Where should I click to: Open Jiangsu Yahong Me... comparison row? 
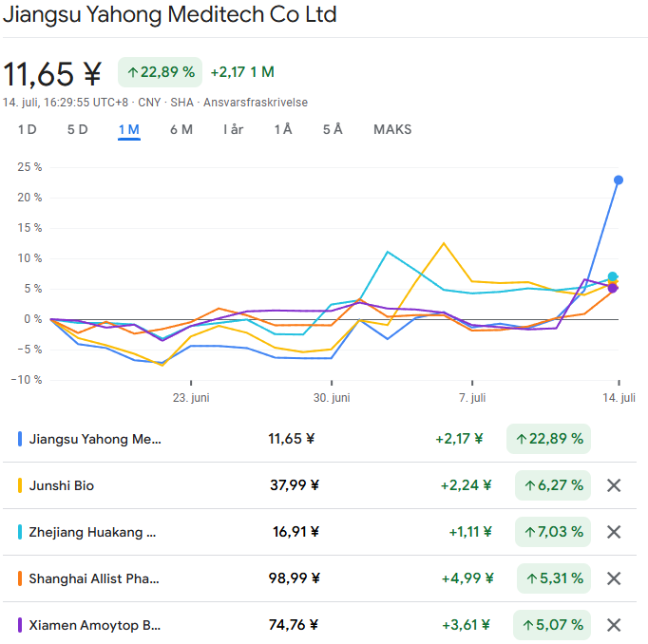pos(319,439)
